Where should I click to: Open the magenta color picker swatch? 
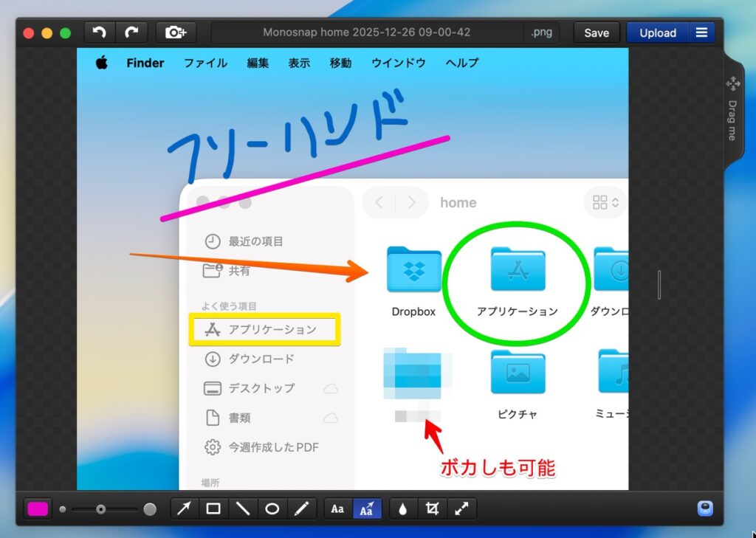[x=38, y=508]
